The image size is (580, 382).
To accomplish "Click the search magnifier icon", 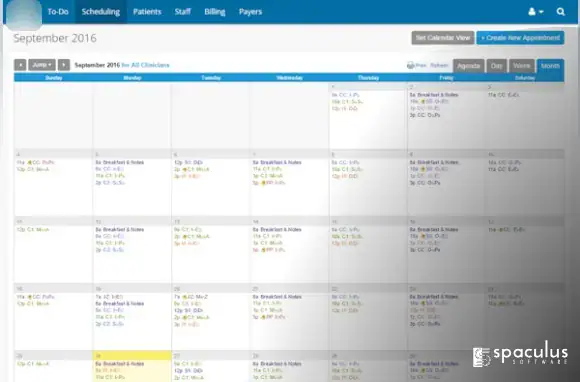I will 560,12.
